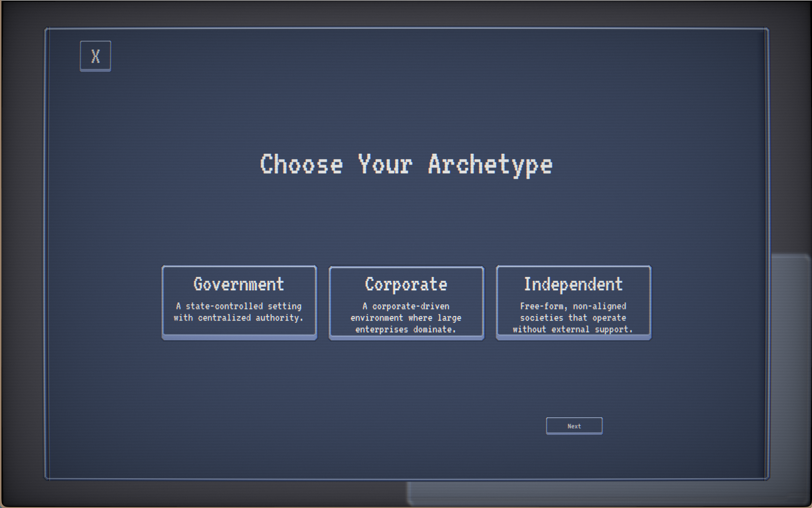The image size is (812, 508).
Task: Click 'enterprises dominate.' line in Corporate card
Action: tap(406, 330)
